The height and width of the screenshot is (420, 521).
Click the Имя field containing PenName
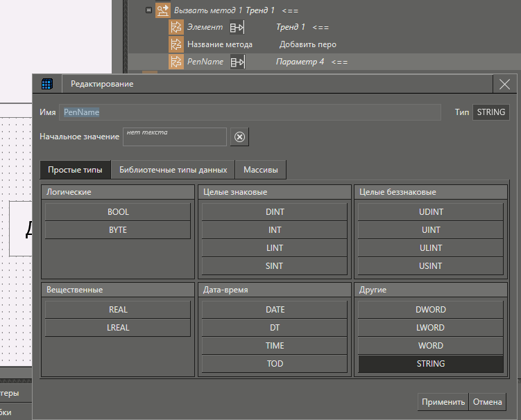point(250,112)
